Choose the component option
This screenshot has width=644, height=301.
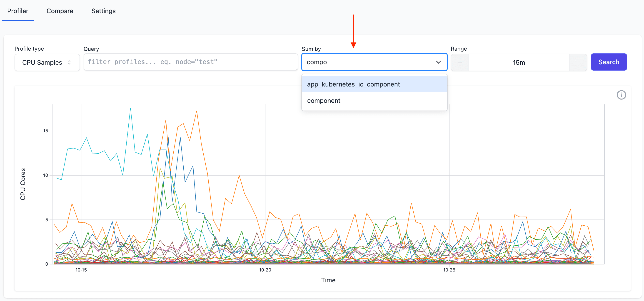pos(374,101)
